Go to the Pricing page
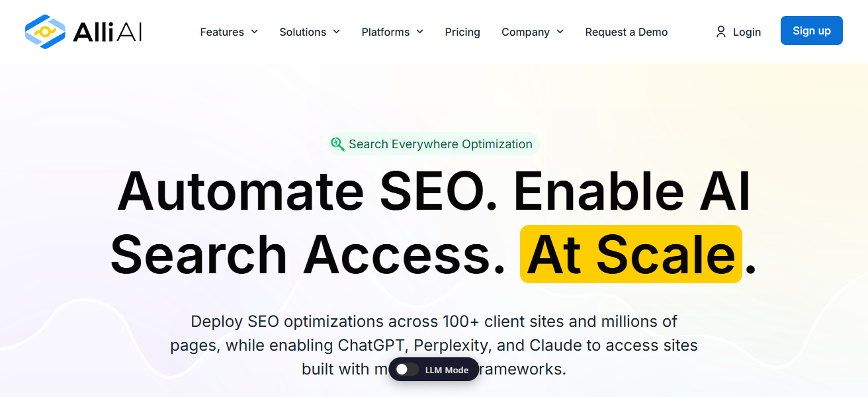 (462, 32)
